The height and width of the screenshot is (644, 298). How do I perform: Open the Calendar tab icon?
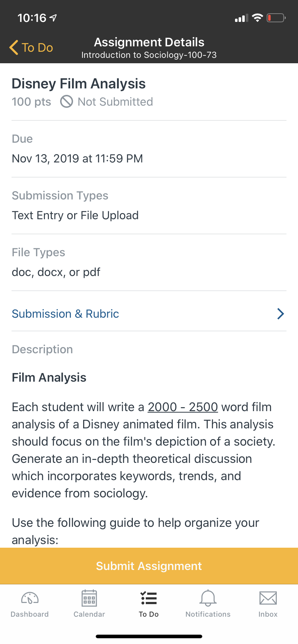click(x=89, y=598)
